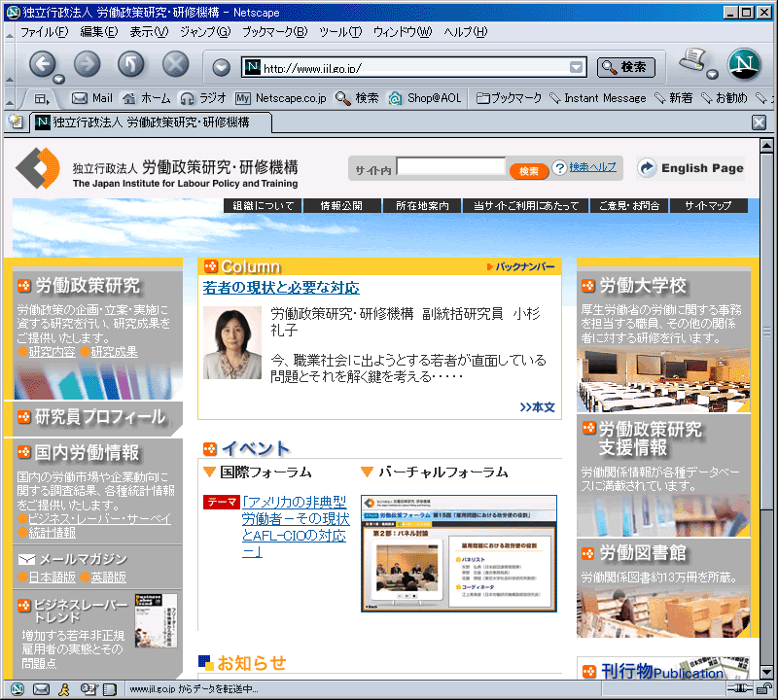Image resolution: width=778 pixels, height=700 pixels.
Task: Open Navigator from the status bar component icon
Action: [x=18, y=689]
